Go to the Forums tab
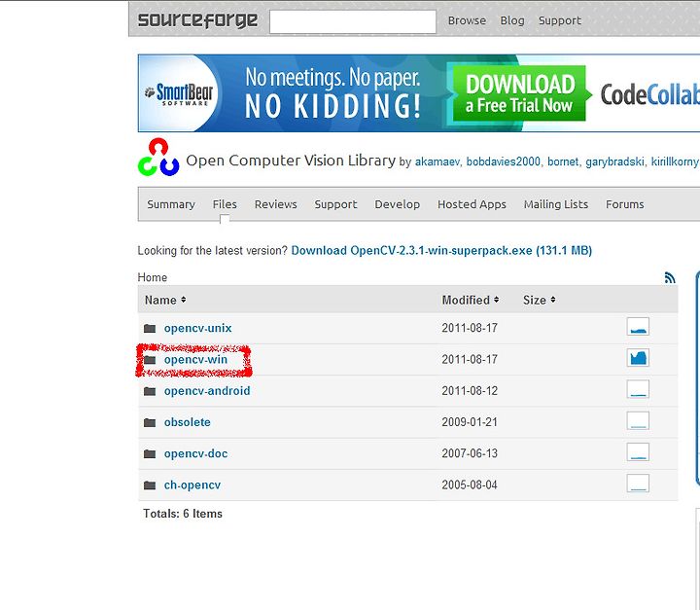 [624, 204]
